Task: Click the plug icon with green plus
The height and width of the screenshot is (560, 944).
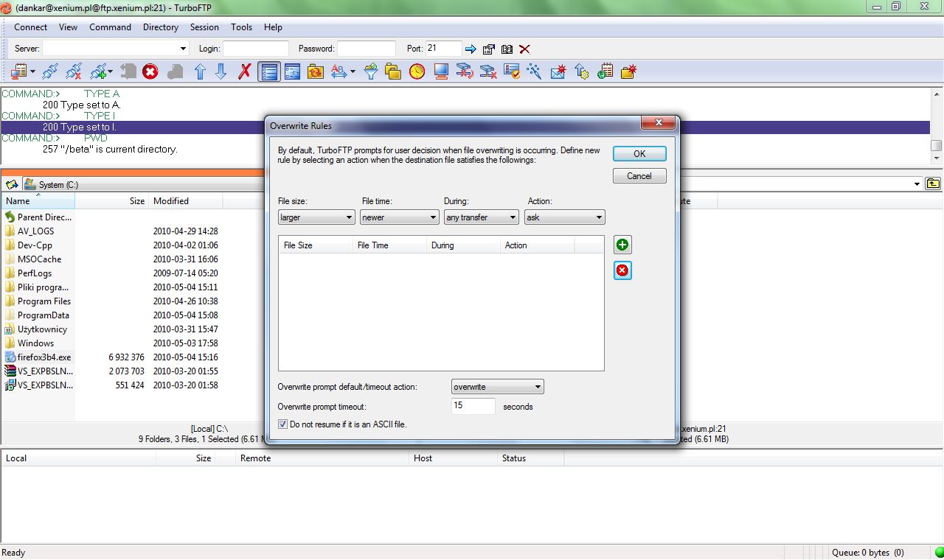Action: click(x=99, y=71)
